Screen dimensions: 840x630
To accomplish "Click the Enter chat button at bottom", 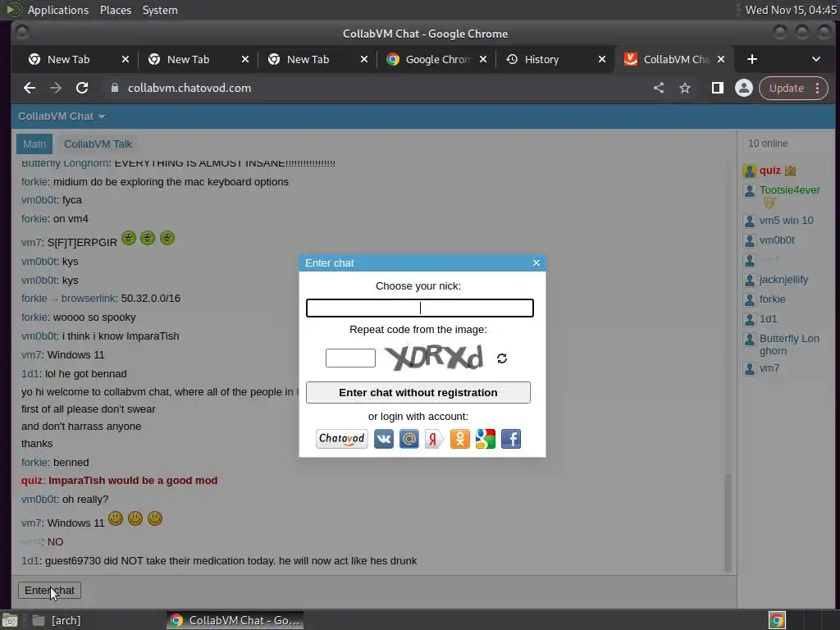I will point(49,591).
